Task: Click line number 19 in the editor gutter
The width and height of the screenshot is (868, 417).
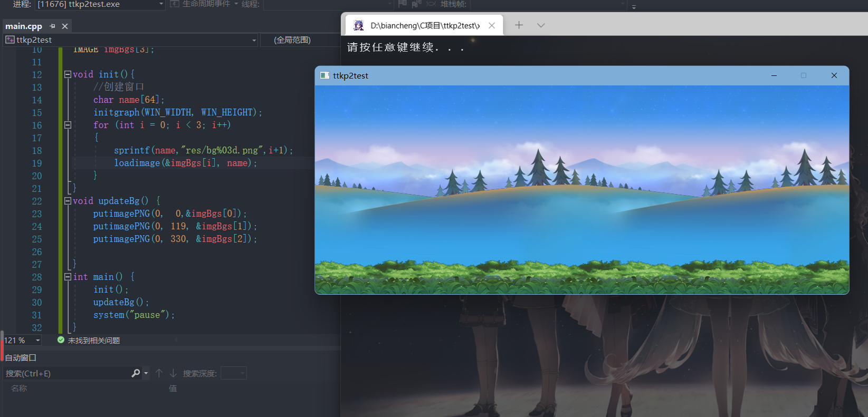Action: tap(37, 163)
